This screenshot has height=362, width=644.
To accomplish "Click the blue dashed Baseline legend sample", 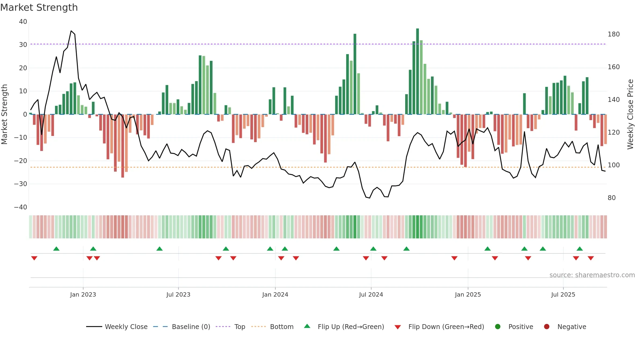I will [160, 327].
